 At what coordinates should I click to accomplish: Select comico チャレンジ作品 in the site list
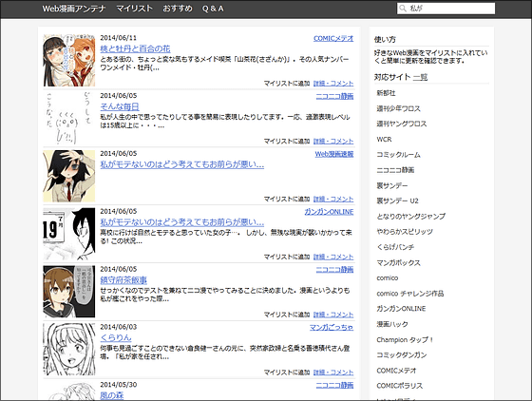point(410,294)
